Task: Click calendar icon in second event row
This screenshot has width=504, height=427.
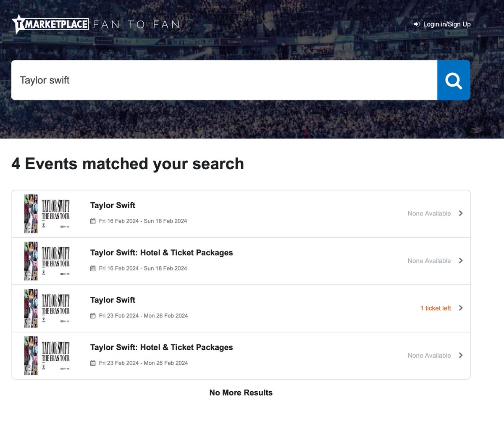Action: [x=93, y=269]
